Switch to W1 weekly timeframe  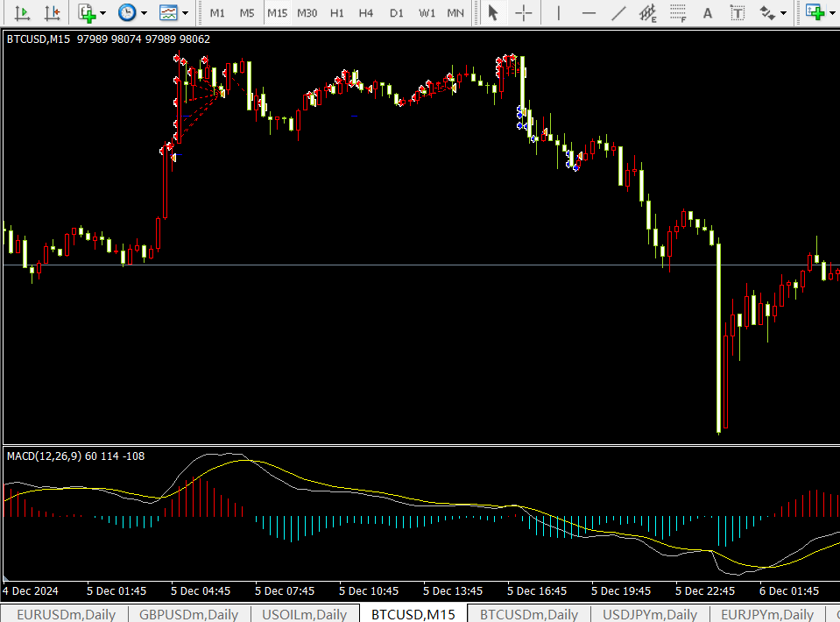[x=427, y=13]
